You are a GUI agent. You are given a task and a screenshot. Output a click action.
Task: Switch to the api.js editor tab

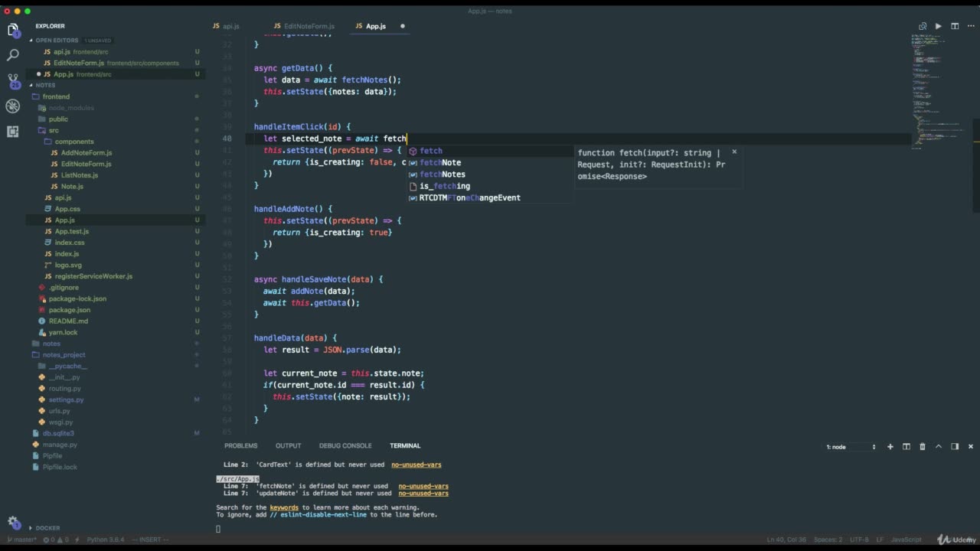(226, 26)
